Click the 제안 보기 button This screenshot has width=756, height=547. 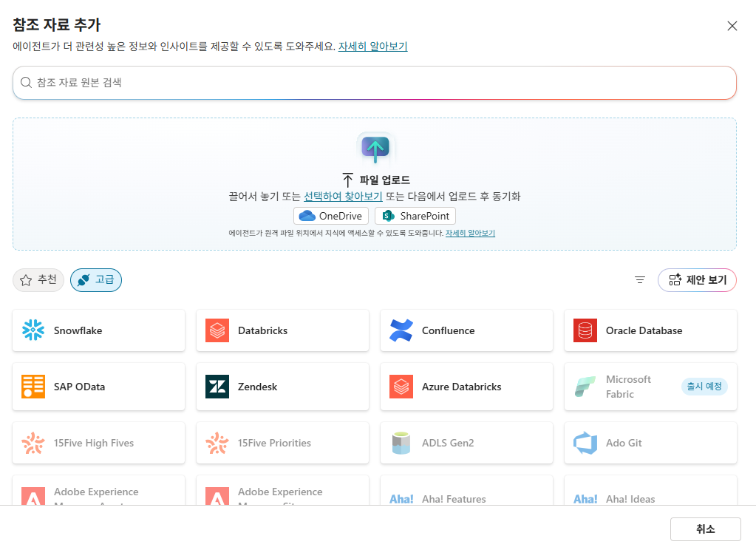click(697, 279)
